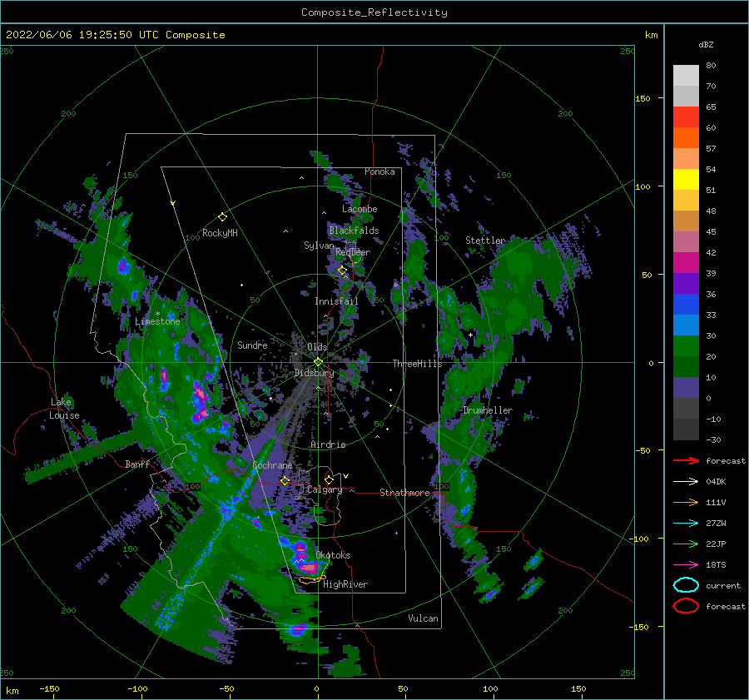Screen dimensions: 749x700
Task: Click the dBZ legend heading
Action: tap(706, 44)
